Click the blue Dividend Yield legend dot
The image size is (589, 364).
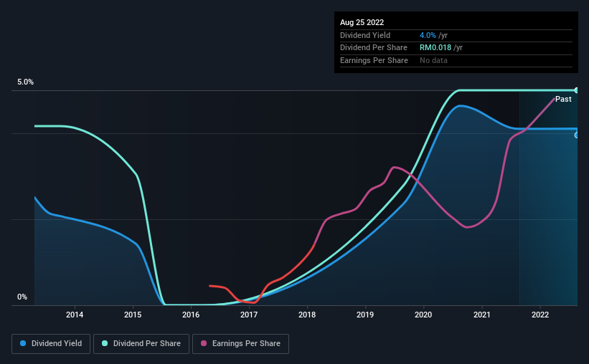[23, 343]
